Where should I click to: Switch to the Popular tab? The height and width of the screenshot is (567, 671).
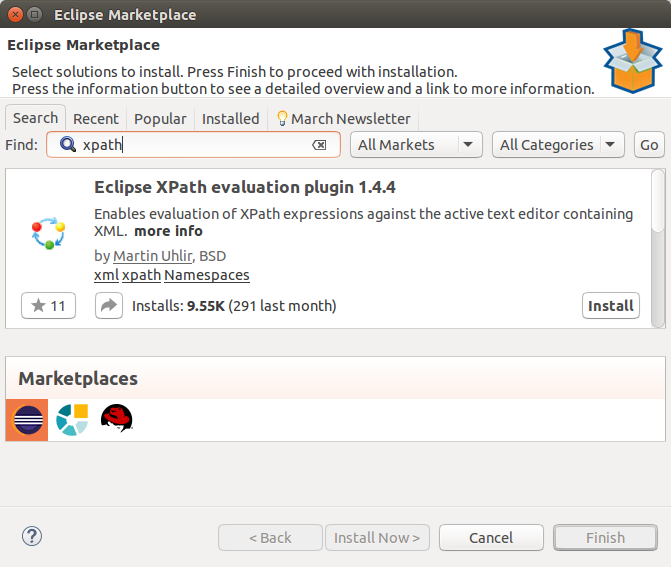(x=160, y=119)
